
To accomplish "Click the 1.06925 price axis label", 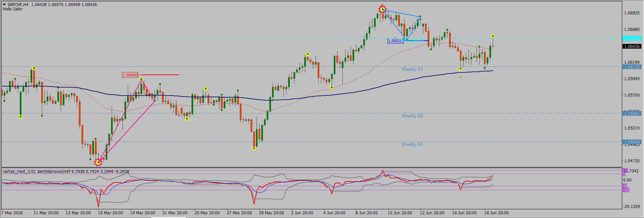I will pos(632,13).
